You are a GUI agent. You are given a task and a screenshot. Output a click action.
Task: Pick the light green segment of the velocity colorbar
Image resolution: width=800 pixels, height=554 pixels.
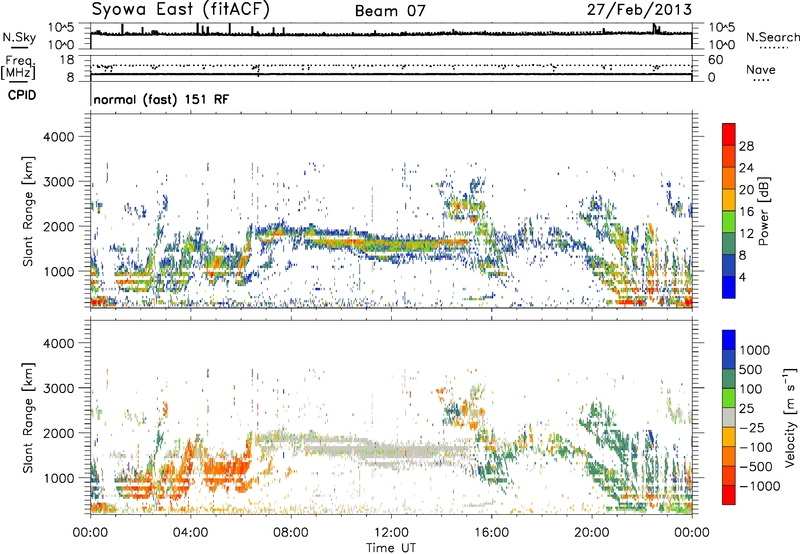click(x=729, y=398)
